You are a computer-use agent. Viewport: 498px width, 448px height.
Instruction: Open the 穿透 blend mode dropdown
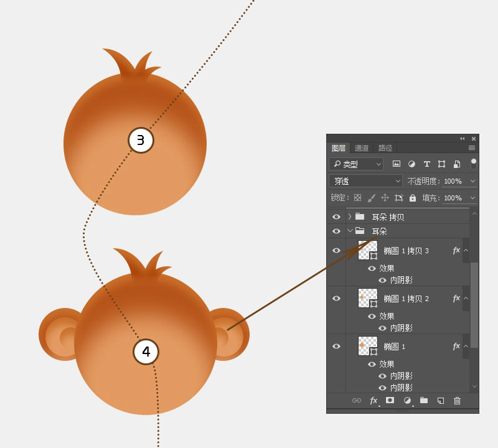click(x=366, y=181)
